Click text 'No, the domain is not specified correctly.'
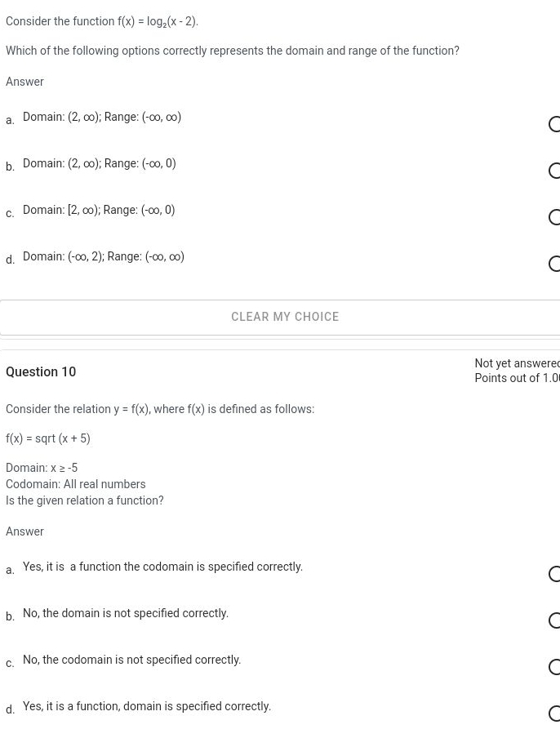This screenshot has width=560, height=747. (126, 614)
